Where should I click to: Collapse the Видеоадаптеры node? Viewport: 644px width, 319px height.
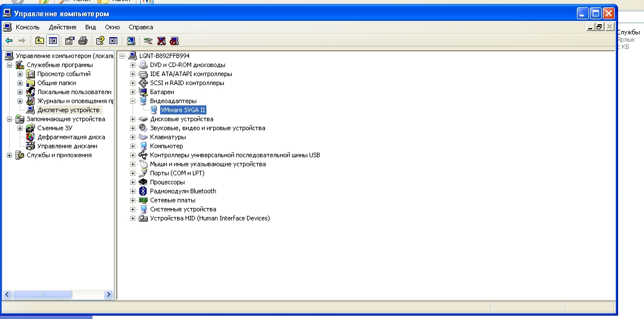[x=133, y=101]
